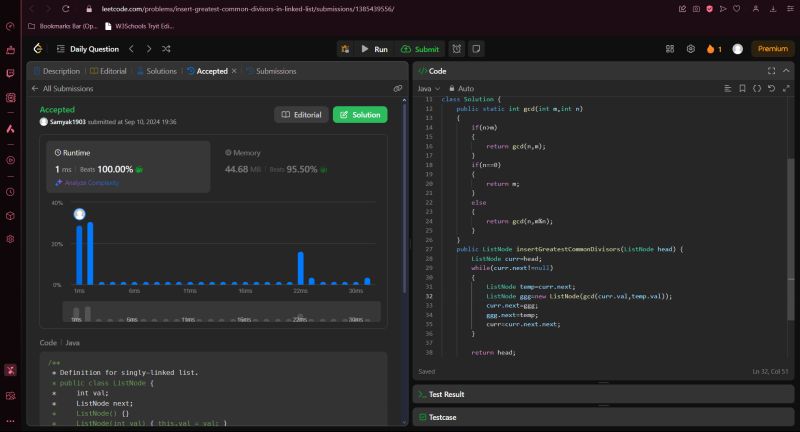
Task: Add page to bookmarks with heart icon
Action: click(x=737, y=9)
